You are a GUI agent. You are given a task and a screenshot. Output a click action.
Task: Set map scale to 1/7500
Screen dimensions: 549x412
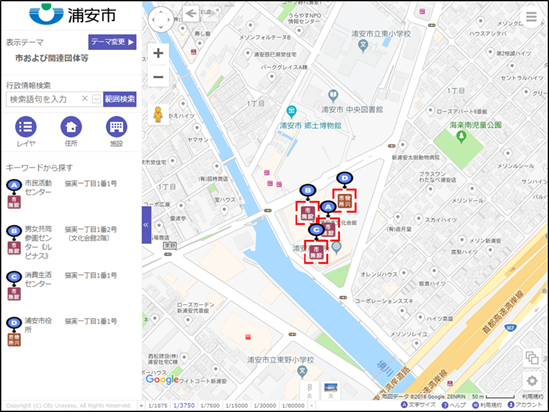tap(210, 406)
